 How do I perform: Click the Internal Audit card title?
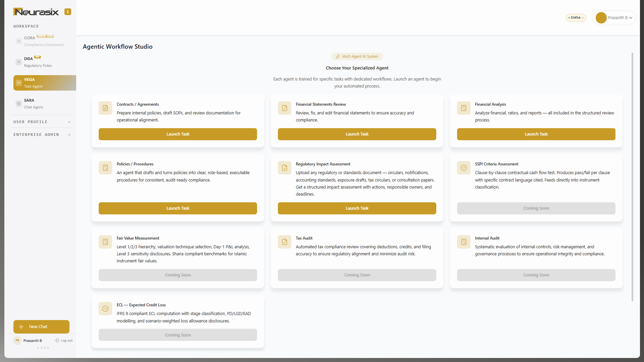[x=487, y=238]
